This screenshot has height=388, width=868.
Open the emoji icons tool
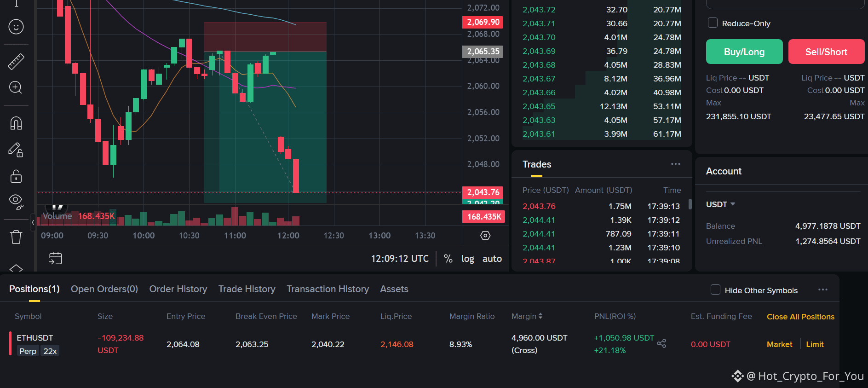(16, 27)
